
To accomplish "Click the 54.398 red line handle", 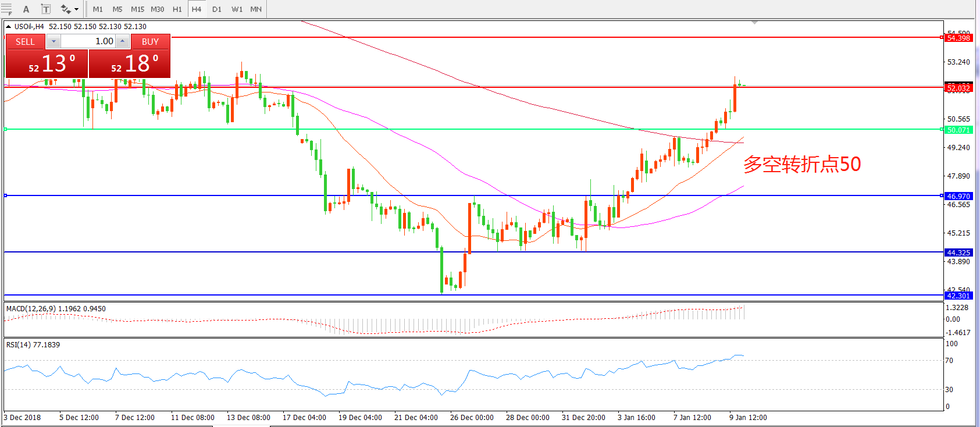I will 942,37.
